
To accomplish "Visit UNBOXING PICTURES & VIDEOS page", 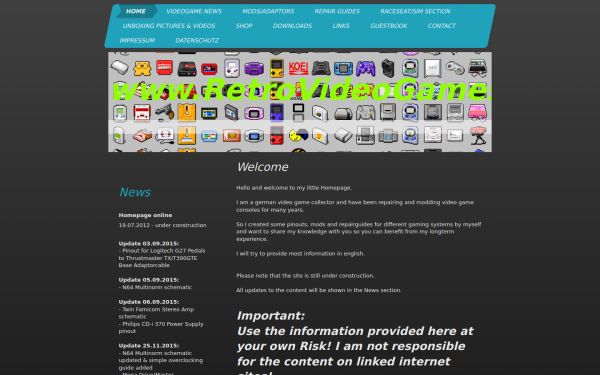I will [x=169, y=26].
